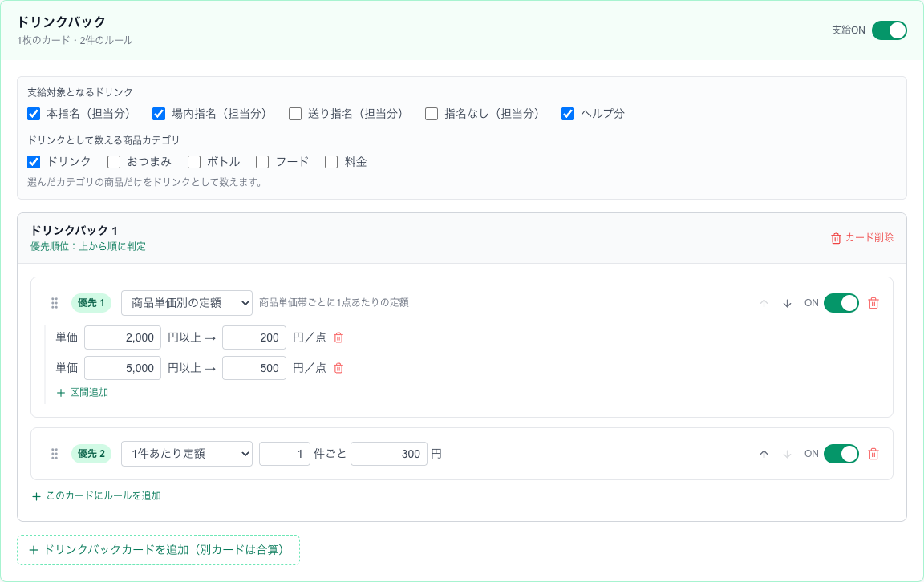Check 指名なし（担当分） checkbox
This screenshot has width=924, height=582.
(432, 114)
